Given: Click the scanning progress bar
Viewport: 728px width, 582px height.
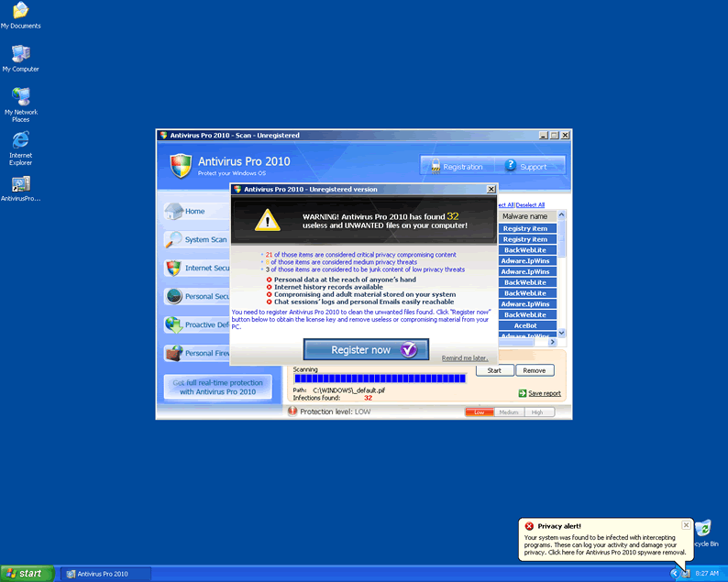Looking at the screenshot, I should point(380,378).
